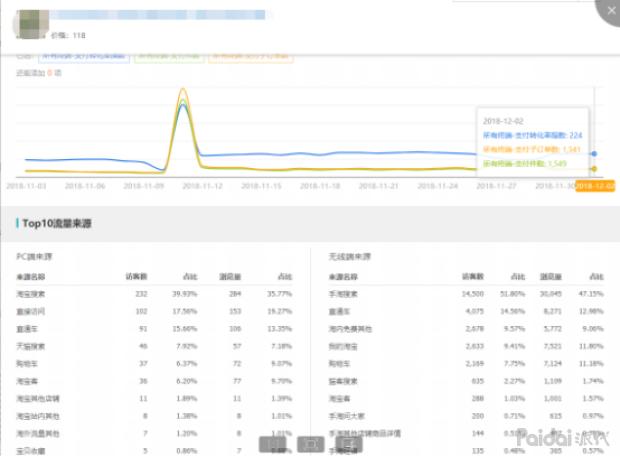Click the leftmost gray overlay button at bottom
Screen dimensions: 620x457
[272, 444]
